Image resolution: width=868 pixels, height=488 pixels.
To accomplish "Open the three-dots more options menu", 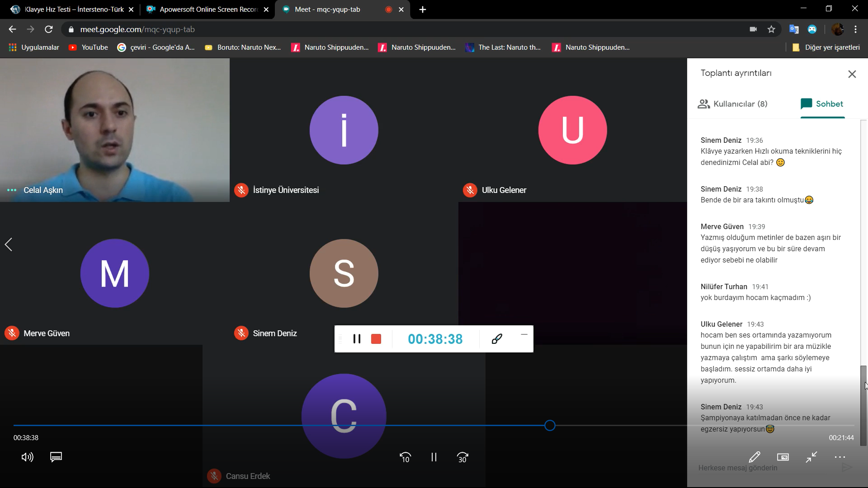I will [840, 457].
